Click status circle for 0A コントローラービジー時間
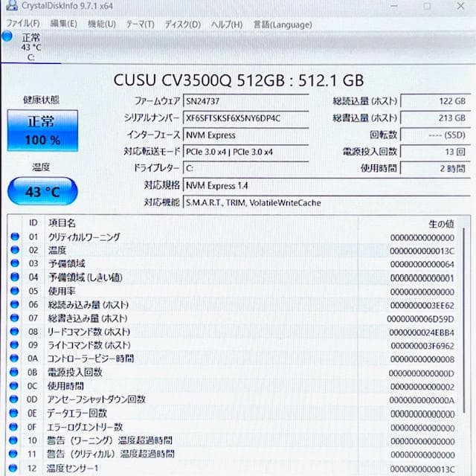This screenshot has height=476, width=476. tap(14, 358)
